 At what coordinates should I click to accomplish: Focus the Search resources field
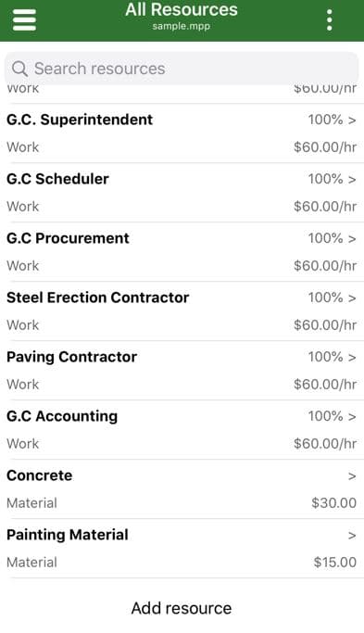[x=182, y=69]
